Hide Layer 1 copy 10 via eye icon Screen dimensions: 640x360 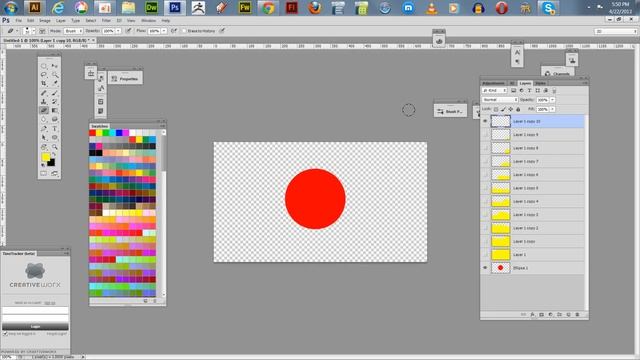(485, 121)
